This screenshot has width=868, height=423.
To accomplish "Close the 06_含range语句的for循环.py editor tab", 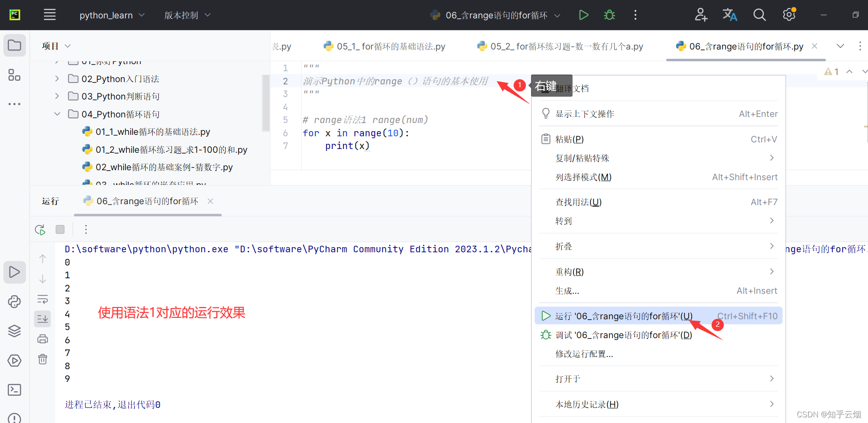I will 814,46.
